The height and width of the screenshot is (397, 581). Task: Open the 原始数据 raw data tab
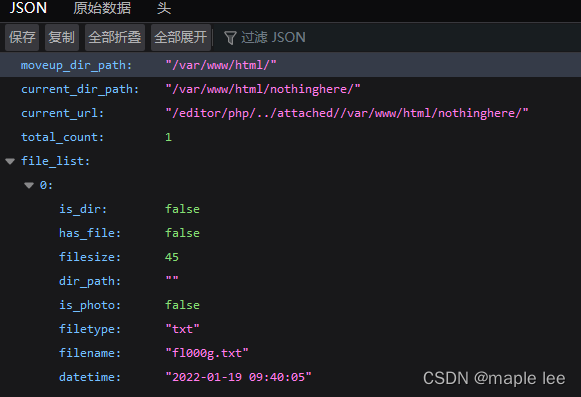[102, 8]
